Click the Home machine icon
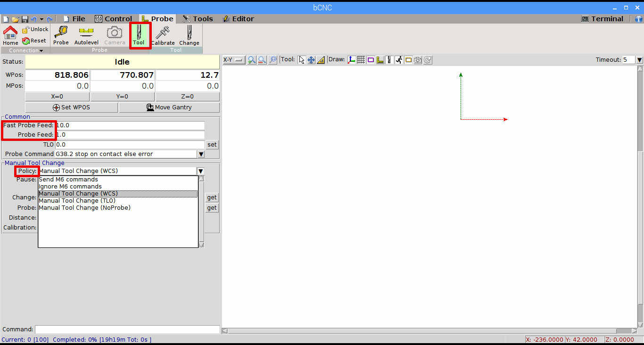 10,36
